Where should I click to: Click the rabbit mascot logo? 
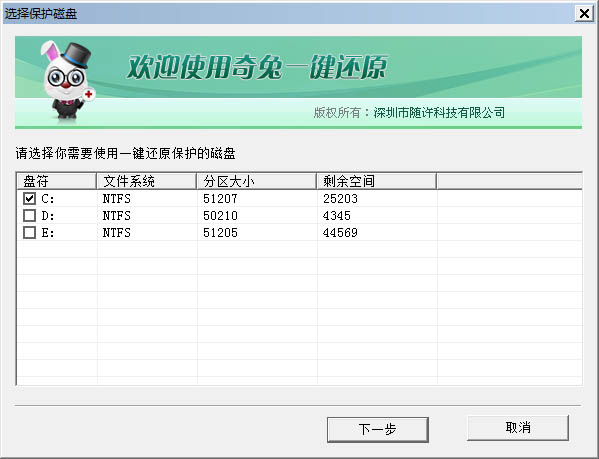[x=67, y=82]
